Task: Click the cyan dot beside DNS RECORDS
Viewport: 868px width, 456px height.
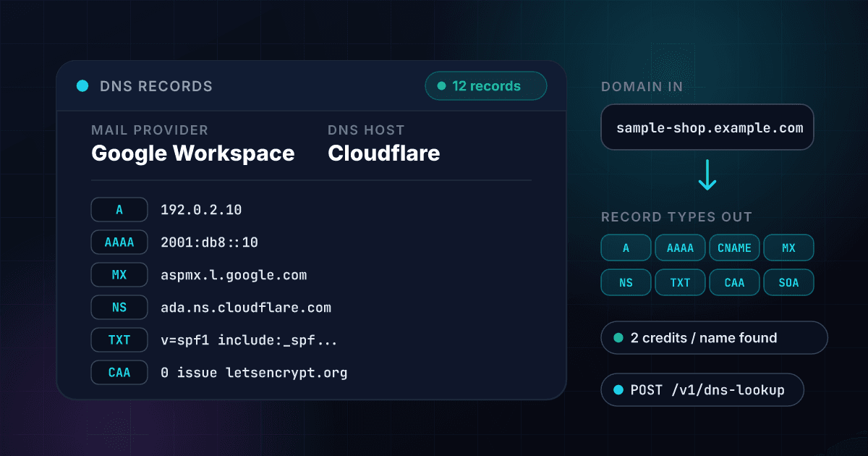Action: (x=82, y=86)
